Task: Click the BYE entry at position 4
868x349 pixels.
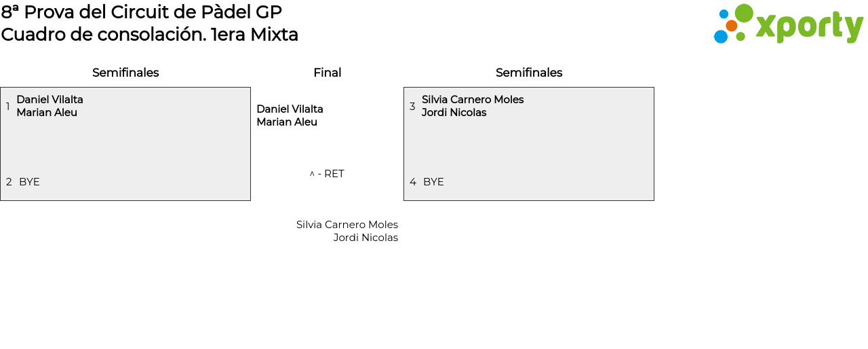Action: click(x=433, y=182)
